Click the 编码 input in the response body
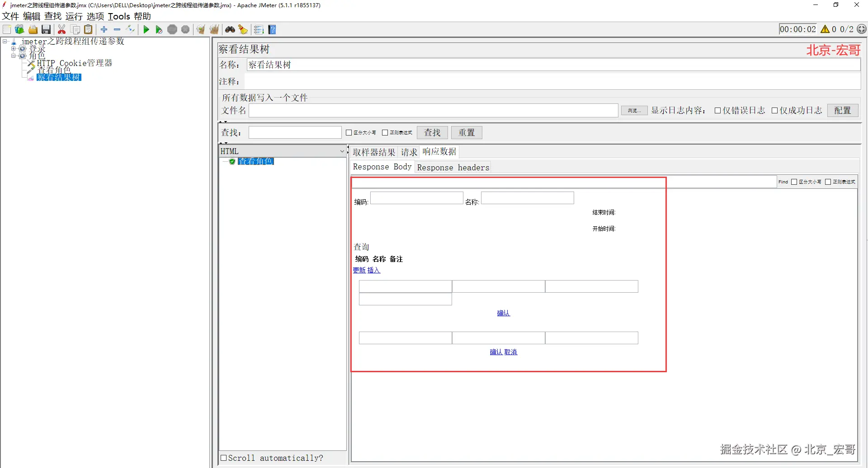This screenshot has width=868, height=468. [x=417, y=198]
